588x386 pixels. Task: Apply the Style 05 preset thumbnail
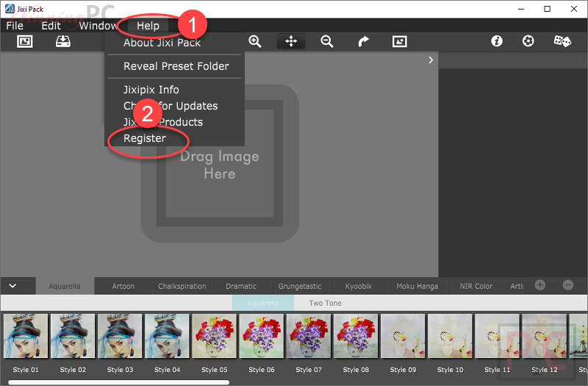[x=215, y=336]
